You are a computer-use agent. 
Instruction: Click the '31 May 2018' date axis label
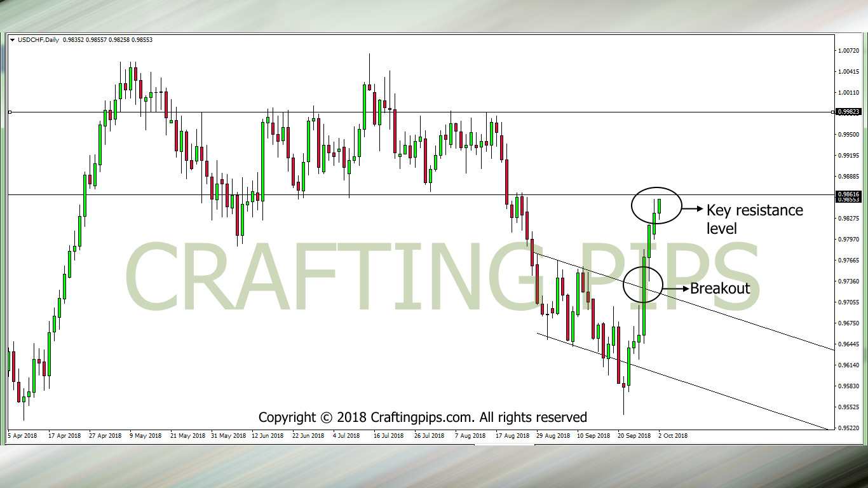click(x=227, y=436)
